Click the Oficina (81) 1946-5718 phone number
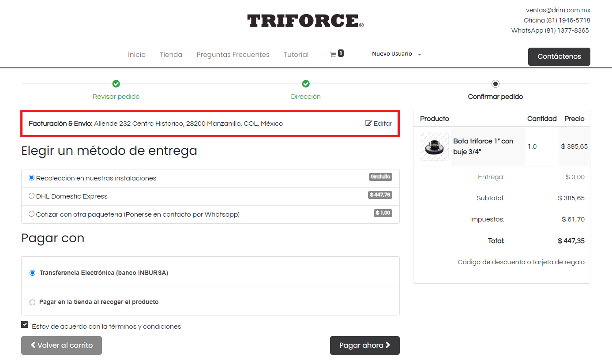 (557, 20)
